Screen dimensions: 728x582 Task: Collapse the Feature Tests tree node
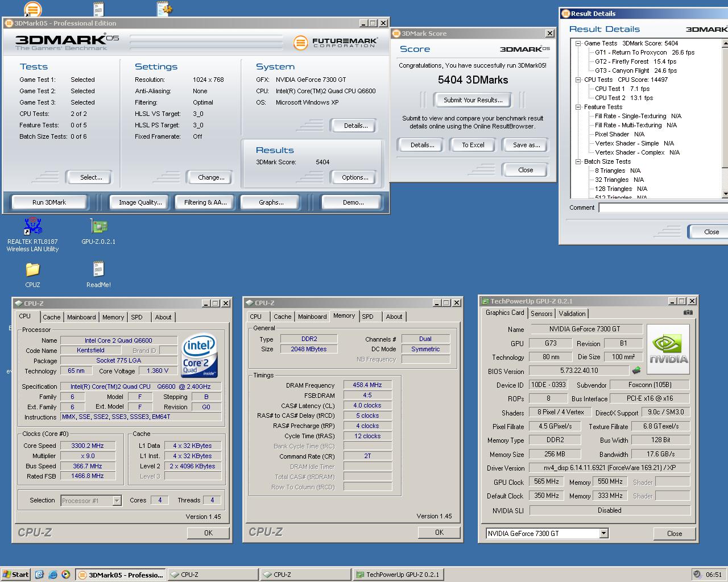pos(578,107)
